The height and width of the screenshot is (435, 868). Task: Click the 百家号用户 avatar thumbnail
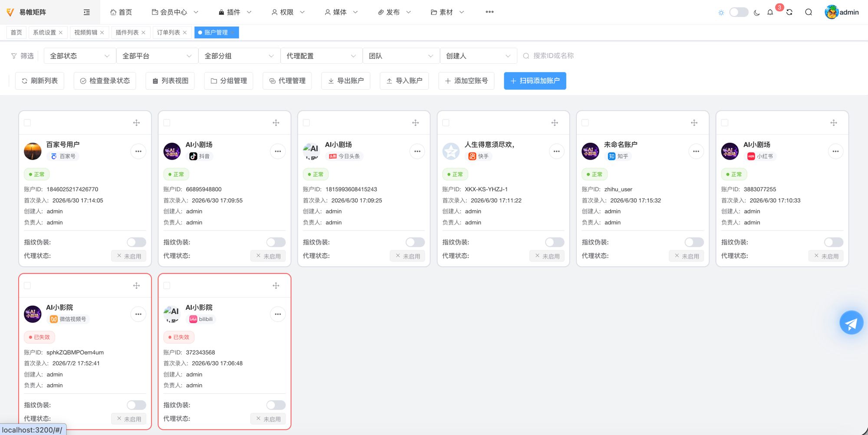pos(33,151)
